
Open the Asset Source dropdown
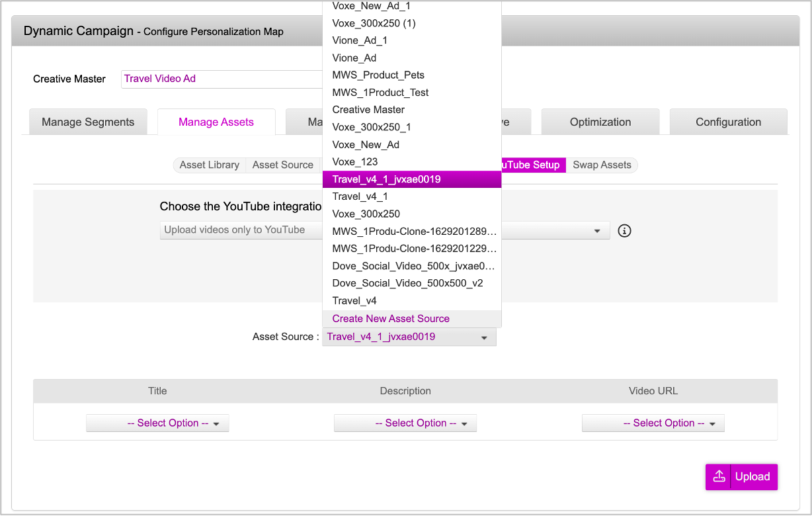(x=409, y=337)
